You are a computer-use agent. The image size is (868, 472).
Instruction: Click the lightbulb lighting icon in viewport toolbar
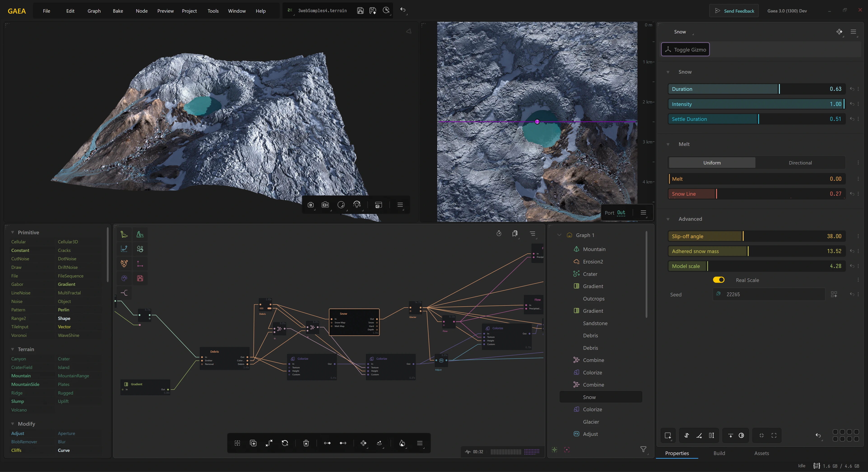357,204
